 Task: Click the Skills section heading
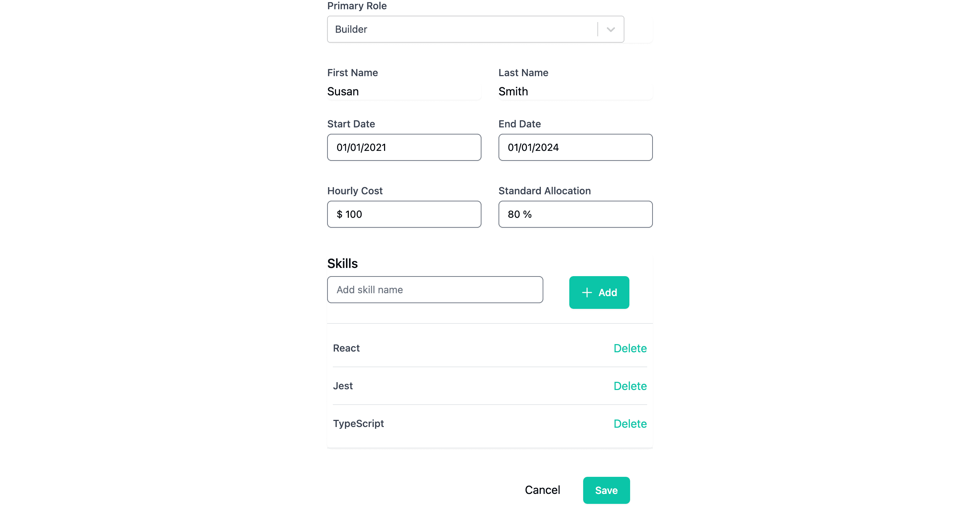pos(342,263)
